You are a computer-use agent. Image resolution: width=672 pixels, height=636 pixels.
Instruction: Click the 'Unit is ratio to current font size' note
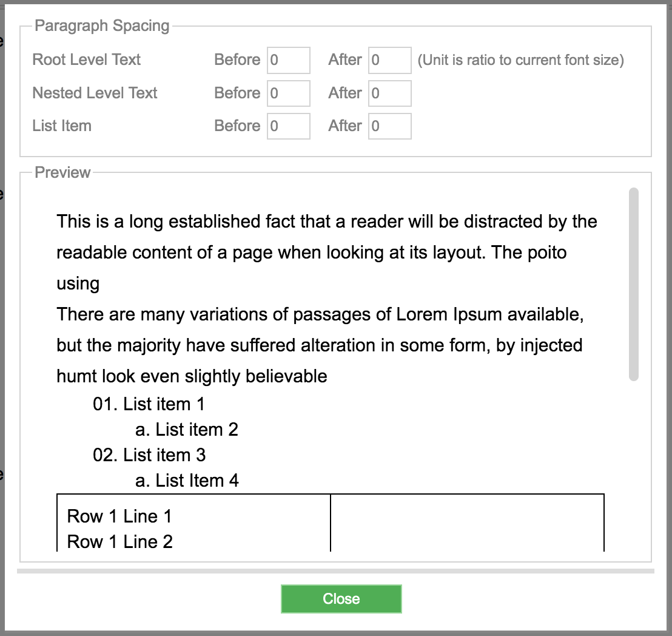[521, 60]
